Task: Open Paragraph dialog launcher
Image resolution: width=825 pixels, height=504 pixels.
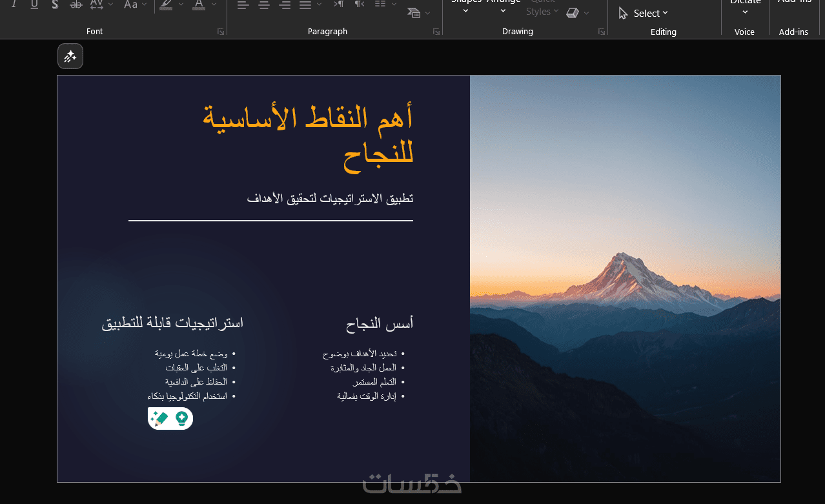Action: click(x=436, y=31)
